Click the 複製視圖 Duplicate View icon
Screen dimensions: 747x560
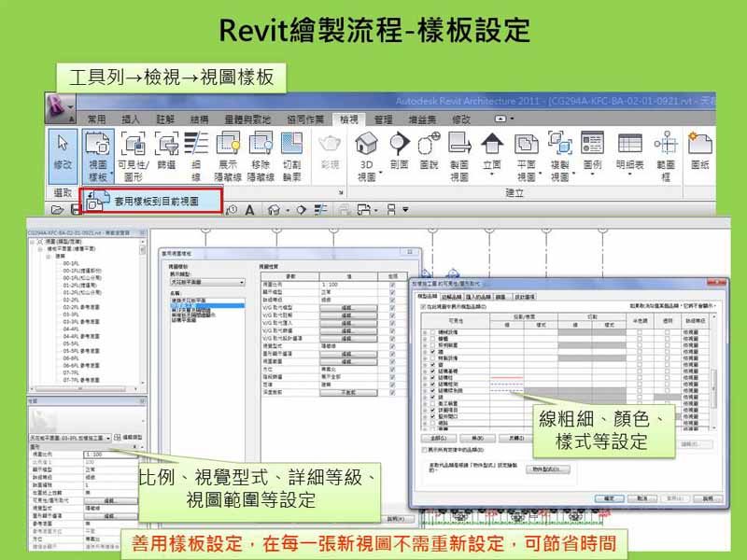coord(559,144)
